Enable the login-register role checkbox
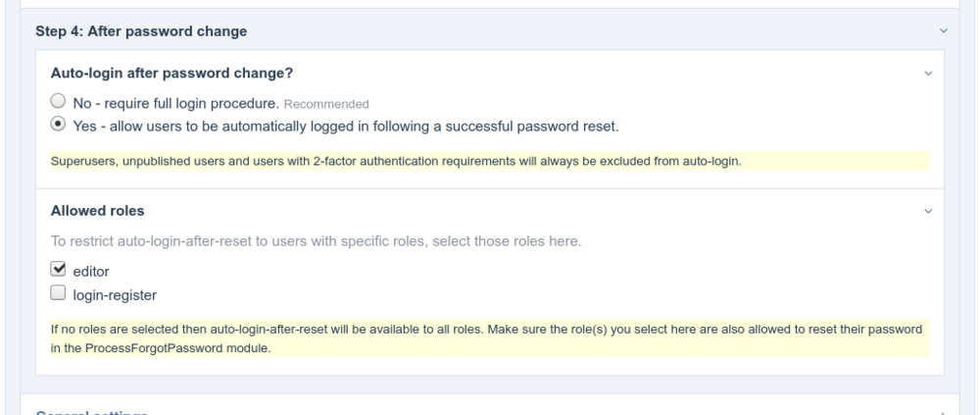 pos(59,292)
